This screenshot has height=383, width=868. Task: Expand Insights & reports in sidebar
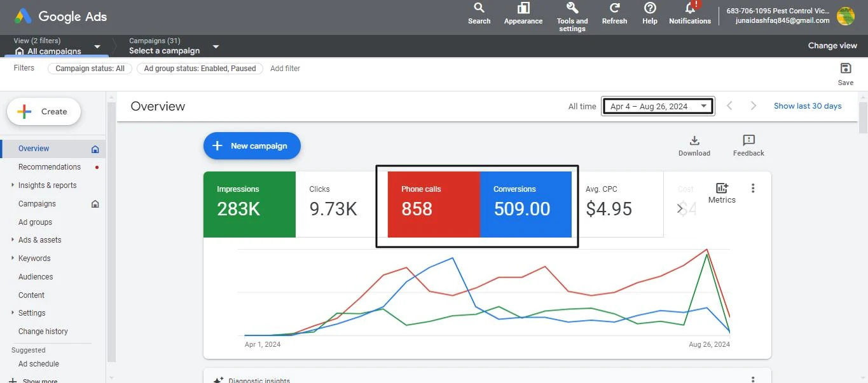(13, 185)
